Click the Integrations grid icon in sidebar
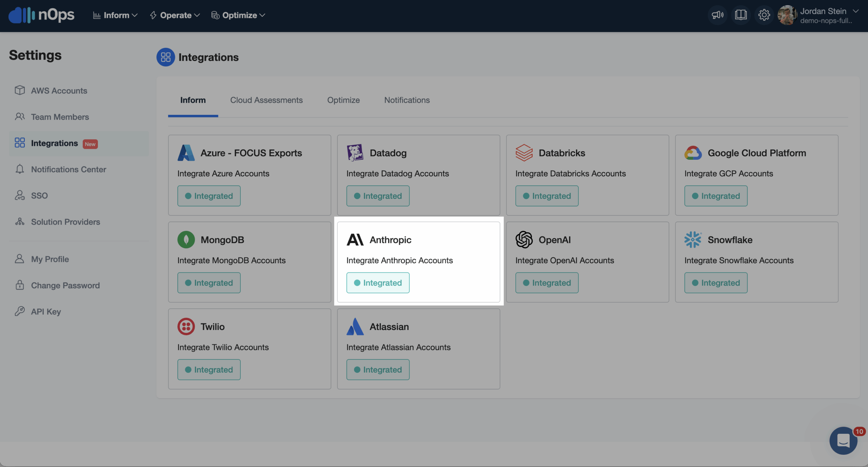The image size is (868, 467). [x=20, y=143]
